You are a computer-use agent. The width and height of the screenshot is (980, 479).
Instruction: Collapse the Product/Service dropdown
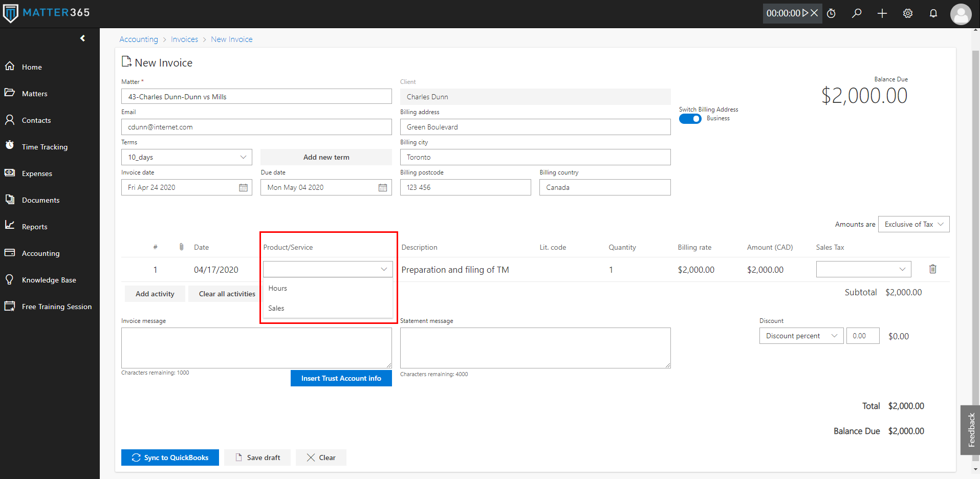click(384, 269)
